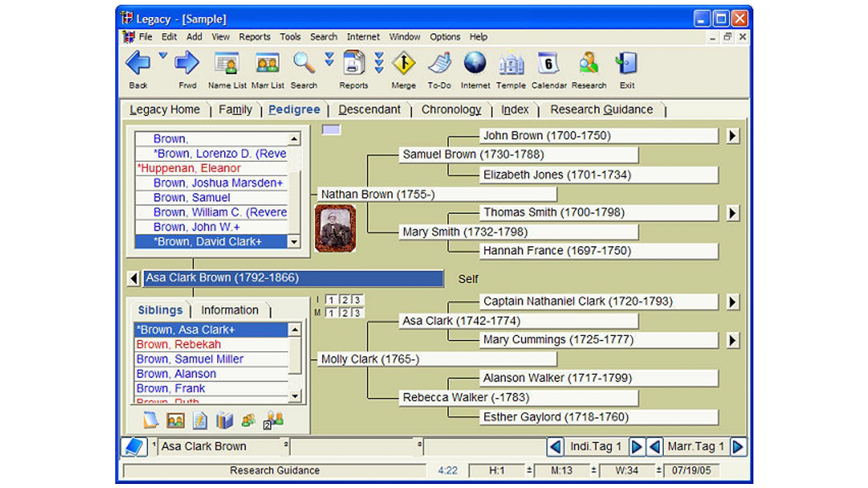Expand ancestors arrow beside Captain Nathaniel Clark
Screen dimensions: 868x488
(x=732, y=302)
